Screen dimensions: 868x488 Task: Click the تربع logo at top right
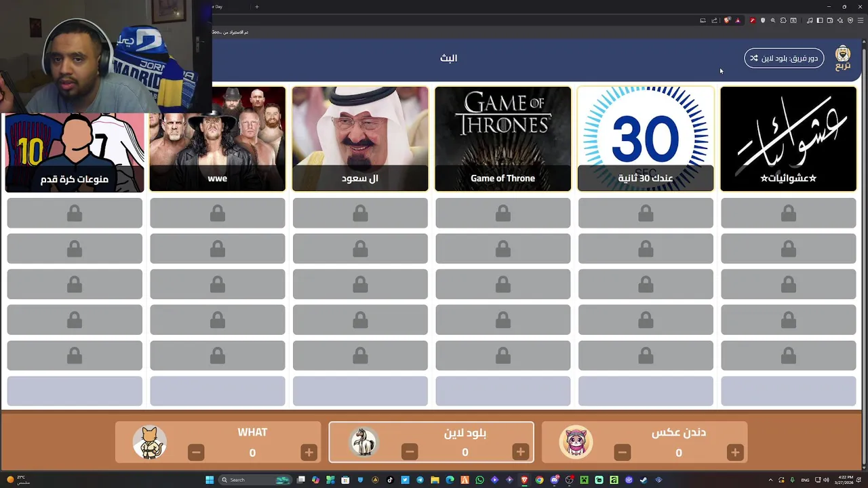point(843,58)
